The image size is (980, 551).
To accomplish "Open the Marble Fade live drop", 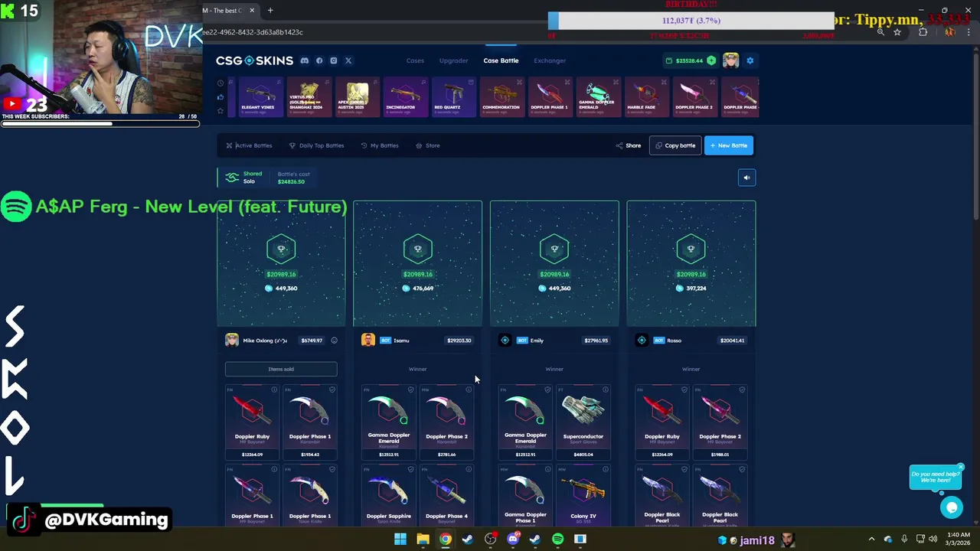I will pyautogui.click(x=645, y=97).
